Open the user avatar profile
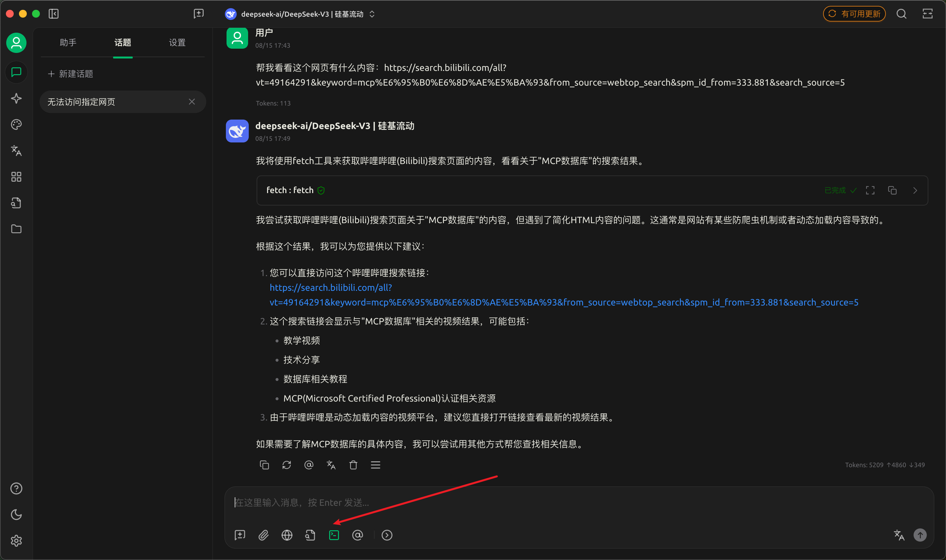 coord(16,43)
